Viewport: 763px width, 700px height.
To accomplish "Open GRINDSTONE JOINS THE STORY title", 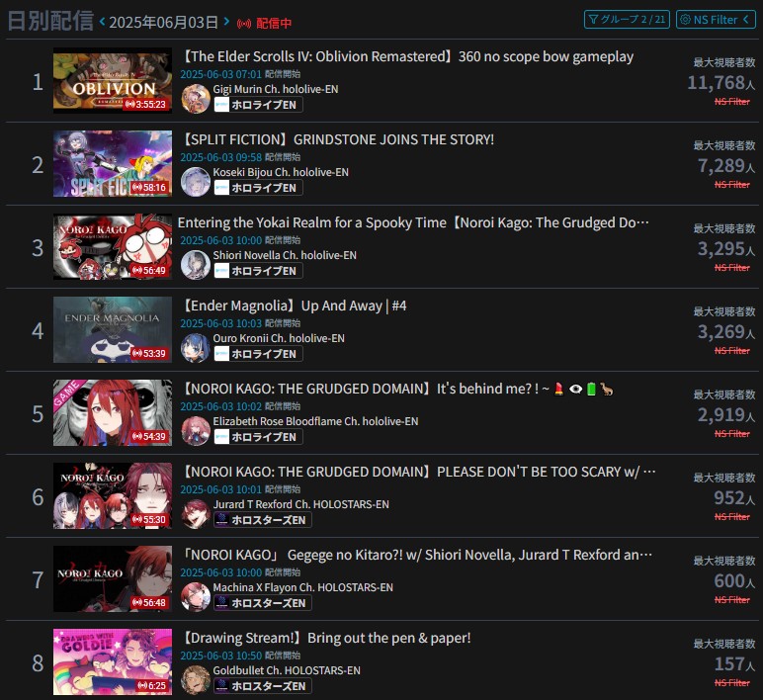I will 337,139.
